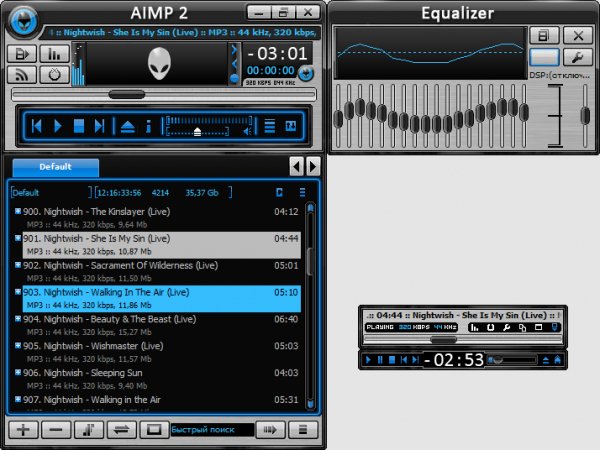This screenshot has height=450, width=600.
Task: Stop playback in the mini player
Action: pyautogui.click(x=392, y=360)
